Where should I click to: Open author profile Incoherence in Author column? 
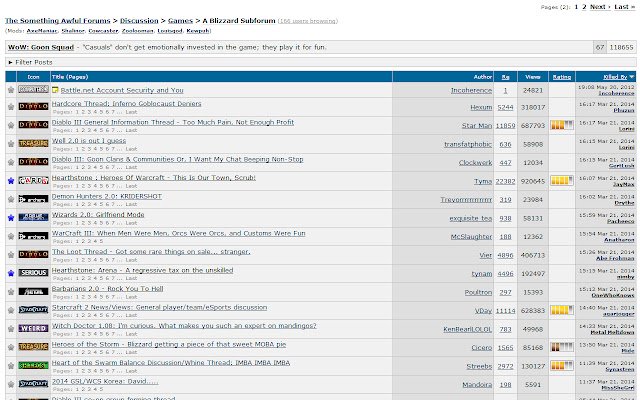(x=471, y=91)
